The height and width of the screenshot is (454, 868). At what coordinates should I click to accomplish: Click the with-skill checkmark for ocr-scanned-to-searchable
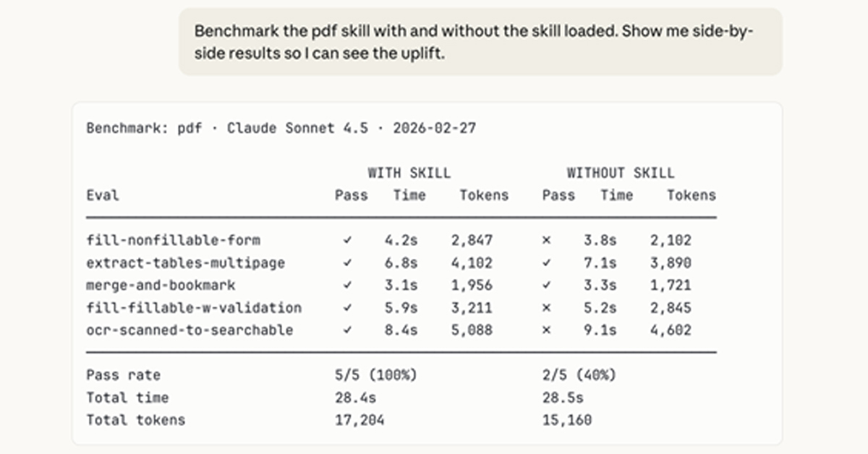pos(348,330)
